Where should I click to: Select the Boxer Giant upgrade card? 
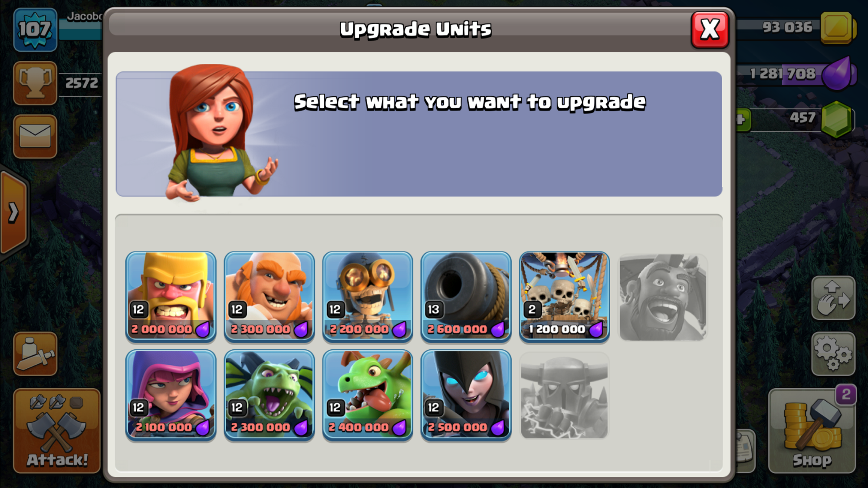pyautogui.click(x=269, y=297)
